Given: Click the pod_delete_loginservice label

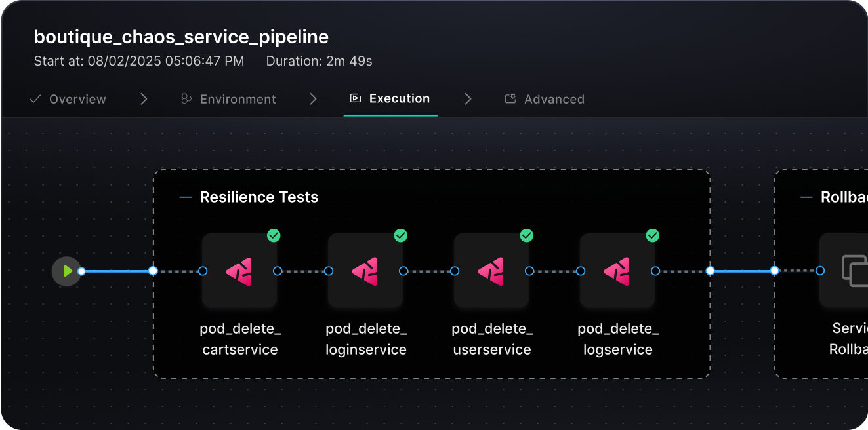Looking at the screenshot, I should pos(366,340).
